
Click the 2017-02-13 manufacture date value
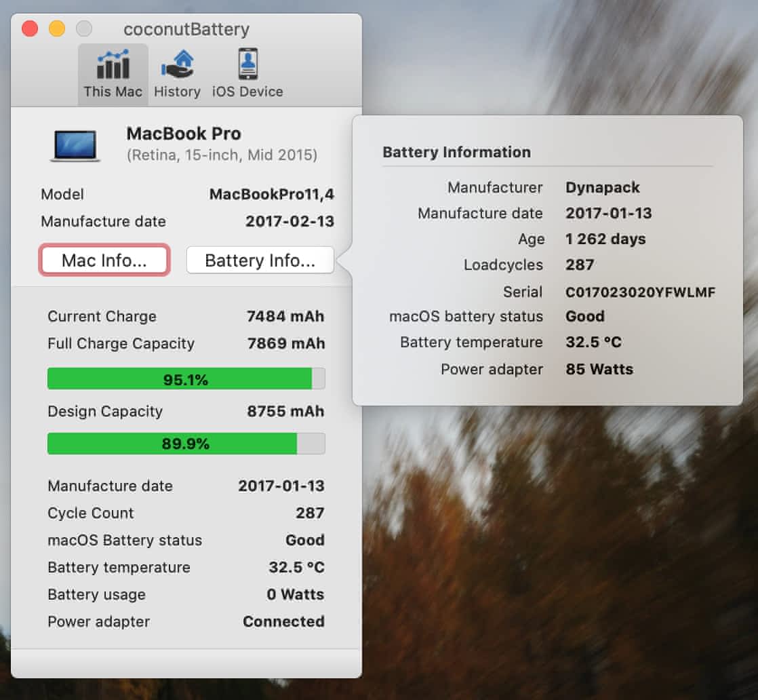[x=290, y=221]
